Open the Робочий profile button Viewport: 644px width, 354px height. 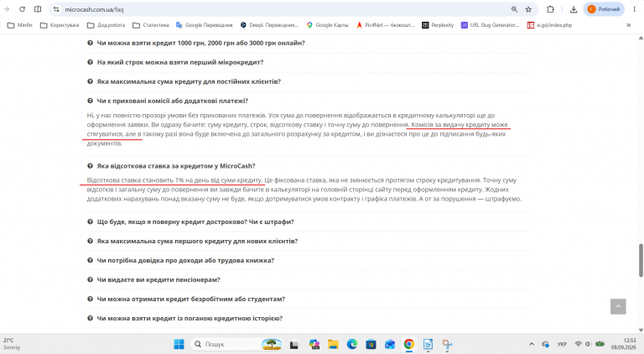(604, 9)
